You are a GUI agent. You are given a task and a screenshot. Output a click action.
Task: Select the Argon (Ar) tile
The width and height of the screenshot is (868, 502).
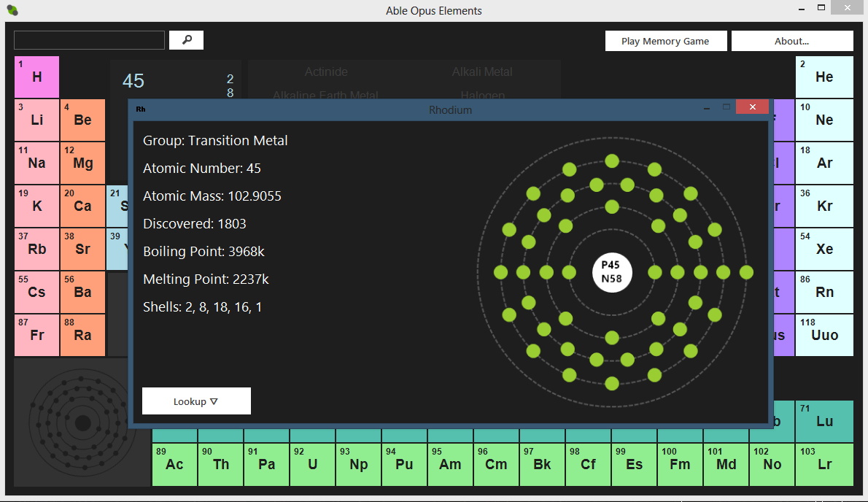click(x=824, y=163)
